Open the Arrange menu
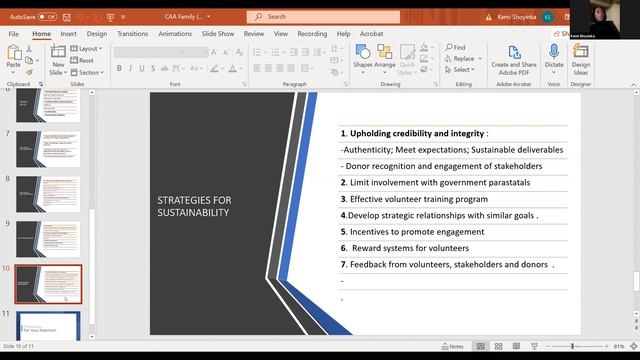 pos(384,59)
